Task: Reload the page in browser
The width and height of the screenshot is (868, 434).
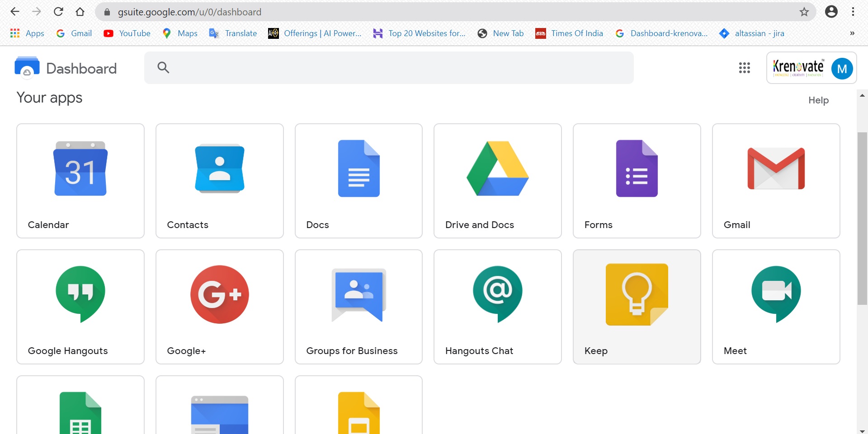Action: [x=58, y=12]
